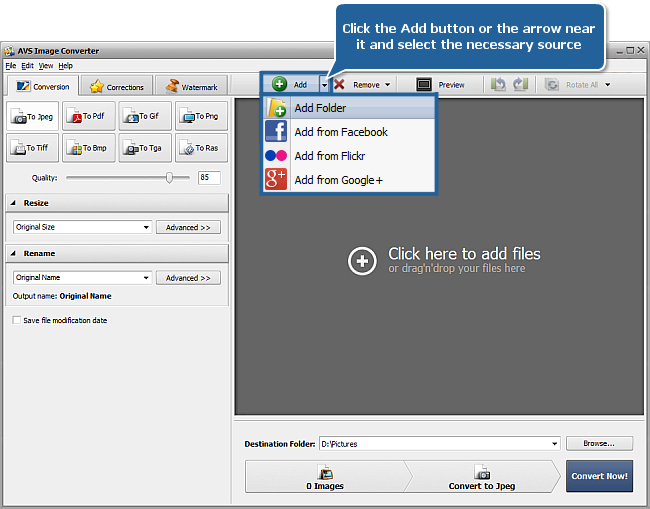Select the To Tiff format button
650x509 pixels.
tap(33, 148)
